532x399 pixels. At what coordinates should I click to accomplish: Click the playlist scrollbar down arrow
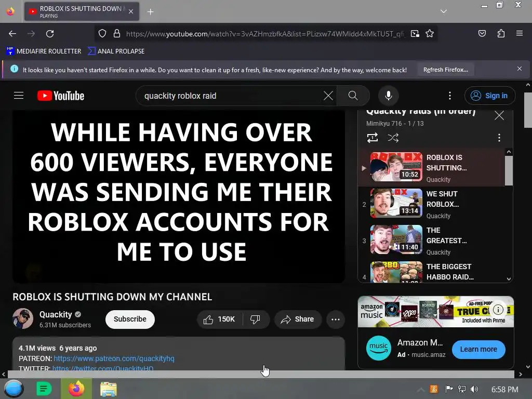tap(509, 278)
